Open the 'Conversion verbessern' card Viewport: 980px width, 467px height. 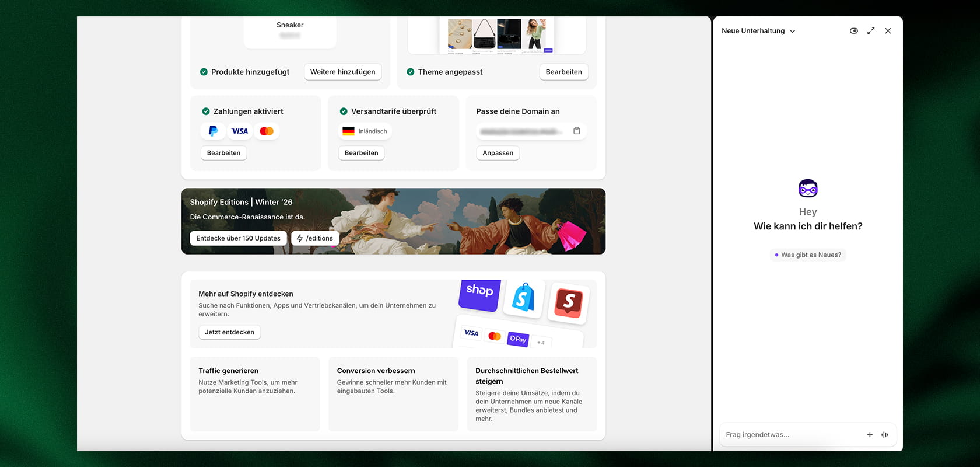(393, 394)
